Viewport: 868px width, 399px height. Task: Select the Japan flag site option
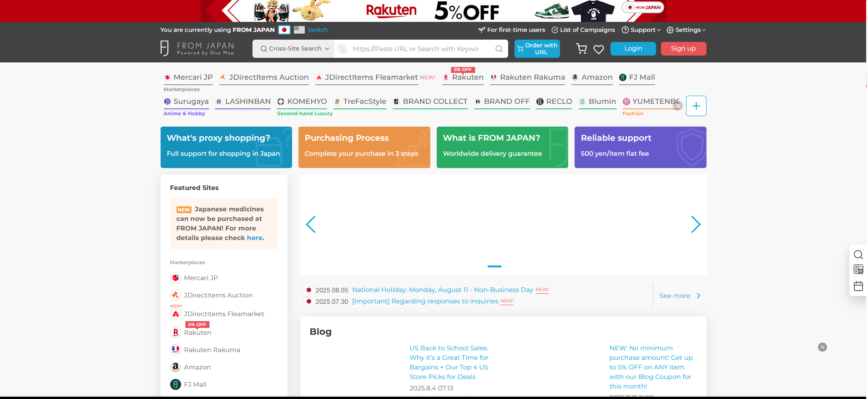(284, 30)
